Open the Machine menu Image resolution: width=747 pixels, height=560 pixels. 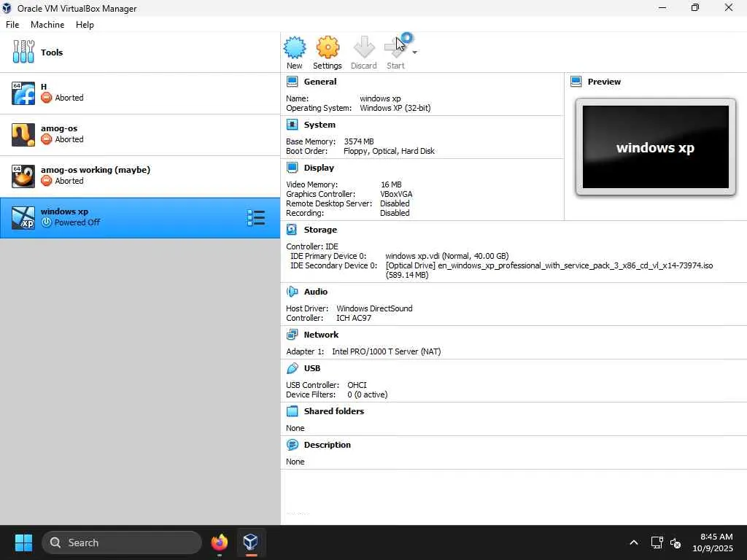47,25
